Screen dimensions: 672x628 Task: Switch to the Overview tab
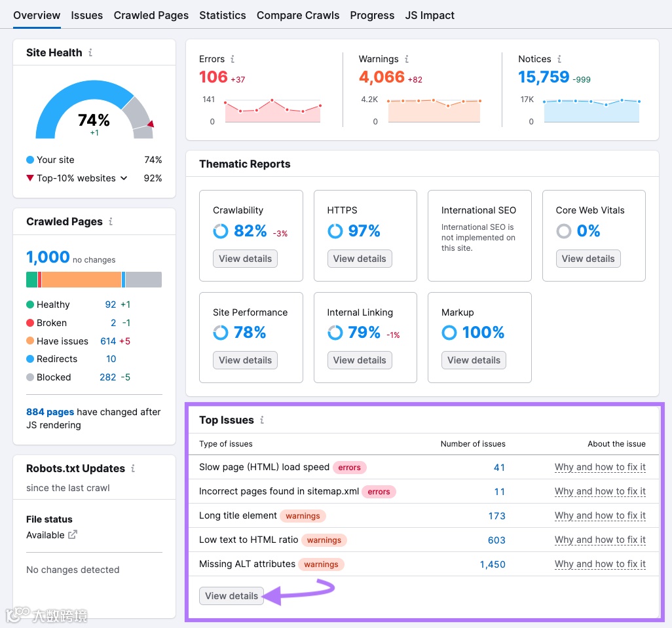click(37, 16)
